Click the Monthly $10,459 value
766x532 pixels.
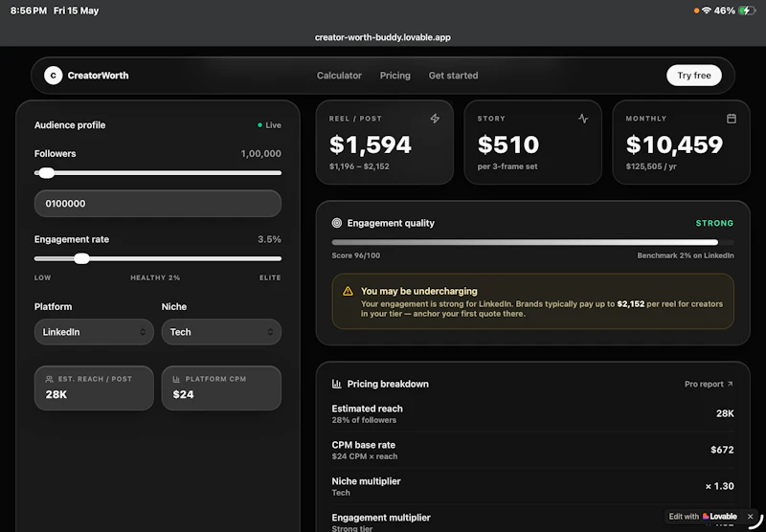[x=674, y=144]
